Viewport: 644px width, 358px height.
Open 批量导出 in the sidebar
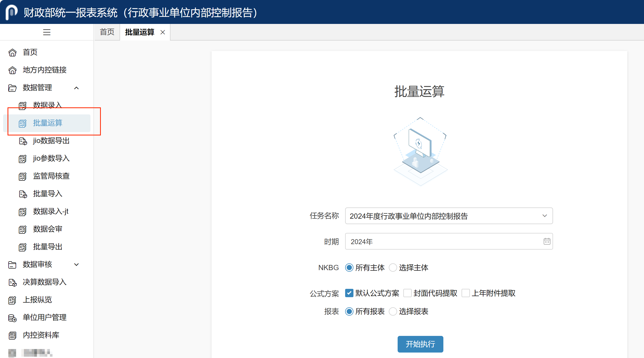point(48,247)
